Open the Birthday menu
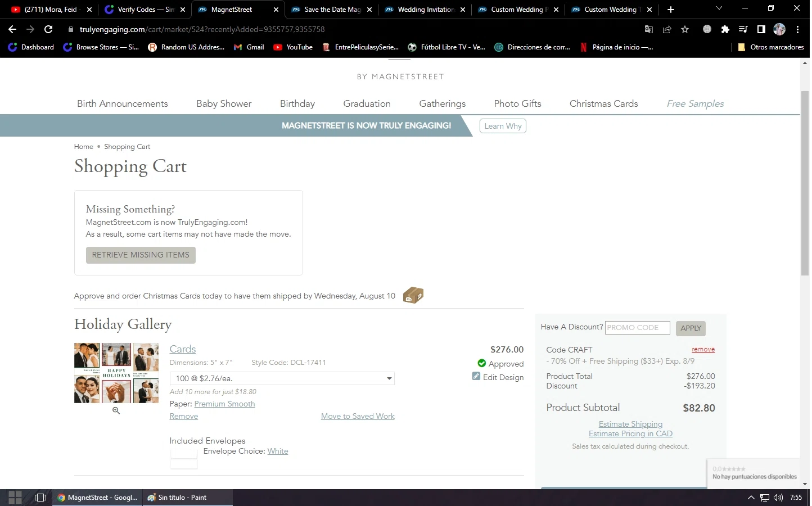The height and width of the screenshot is (506, 812). [297, 103]
